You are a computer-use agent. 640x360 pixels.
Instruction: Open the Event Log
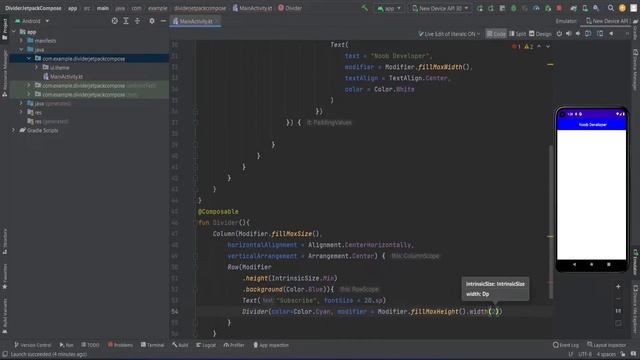pyautogui.click(x=566, y=345)
